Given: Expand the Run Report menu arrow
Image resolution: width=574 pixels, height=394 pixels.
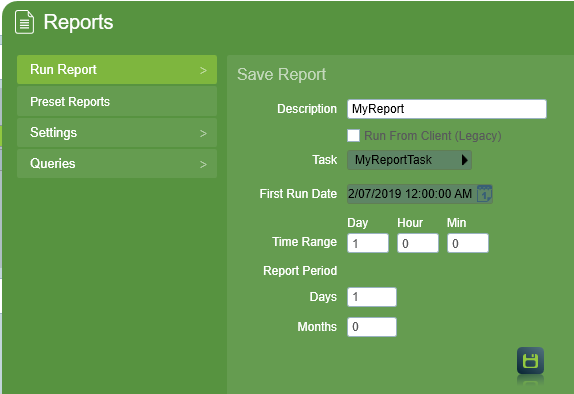Looking at the screenshot, I should (x=203, y=70).
